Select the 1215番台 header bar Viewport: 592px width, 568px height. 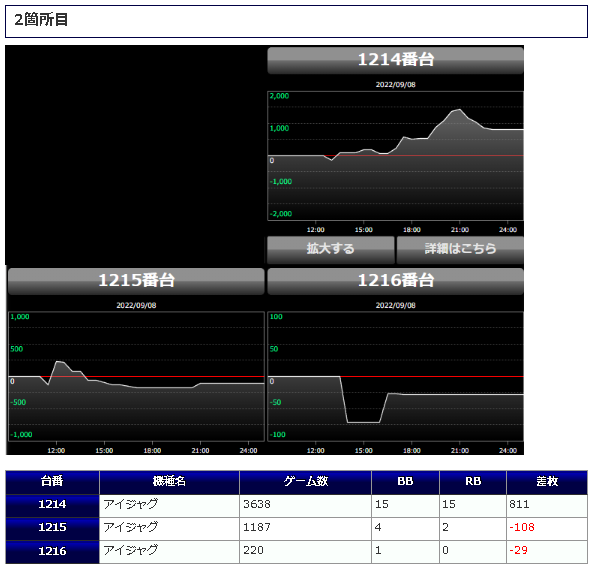point(136,281)
